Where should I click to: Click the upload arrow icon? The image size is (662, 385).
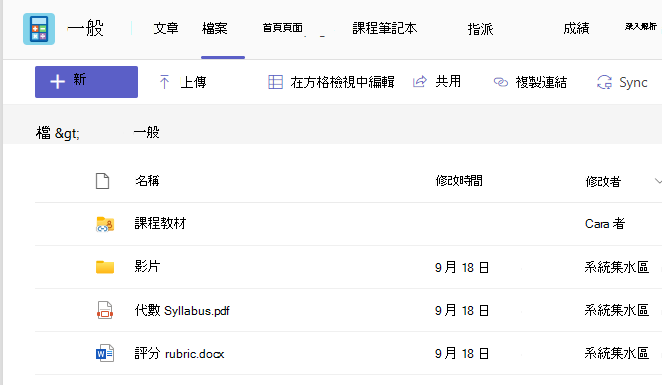click(x=164, y=82)
